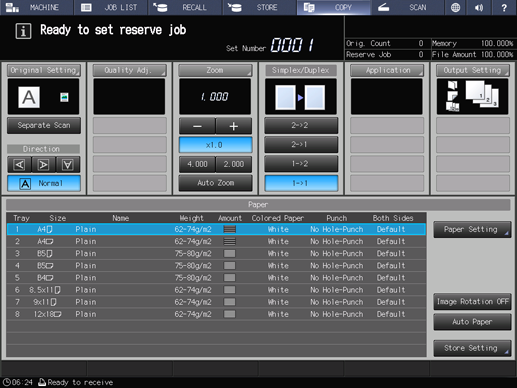Select the 1->2 duplex mode

301,164
